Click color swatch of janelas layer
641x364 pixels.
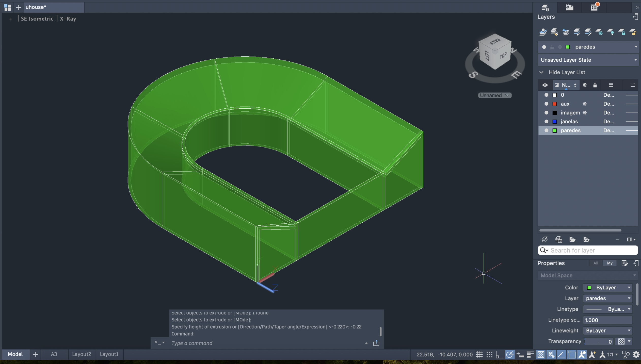[555, 122]
